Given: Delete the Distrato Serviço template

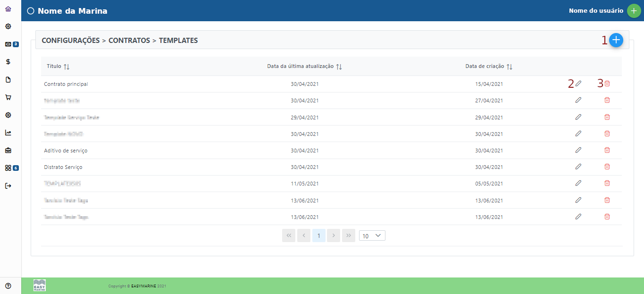Looking at the screenshot, I should [607, 167].
